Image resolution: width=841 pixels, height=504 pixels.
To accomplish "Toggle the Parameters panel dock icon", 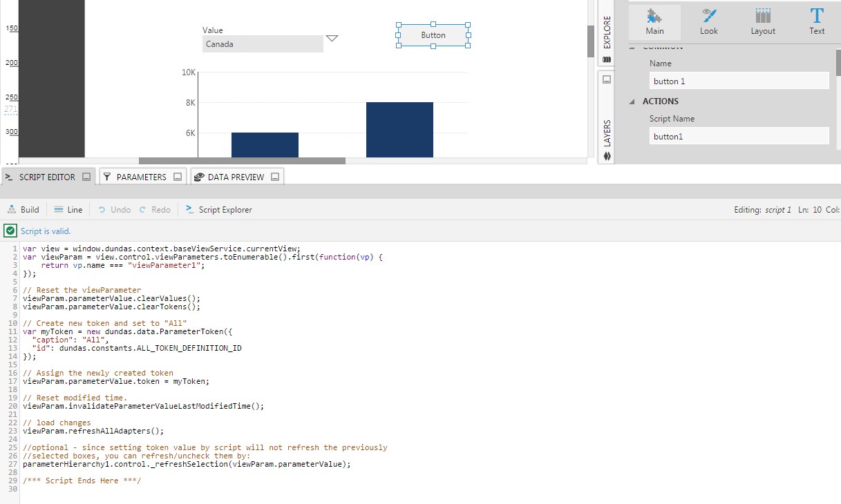I will coord(178,177).
